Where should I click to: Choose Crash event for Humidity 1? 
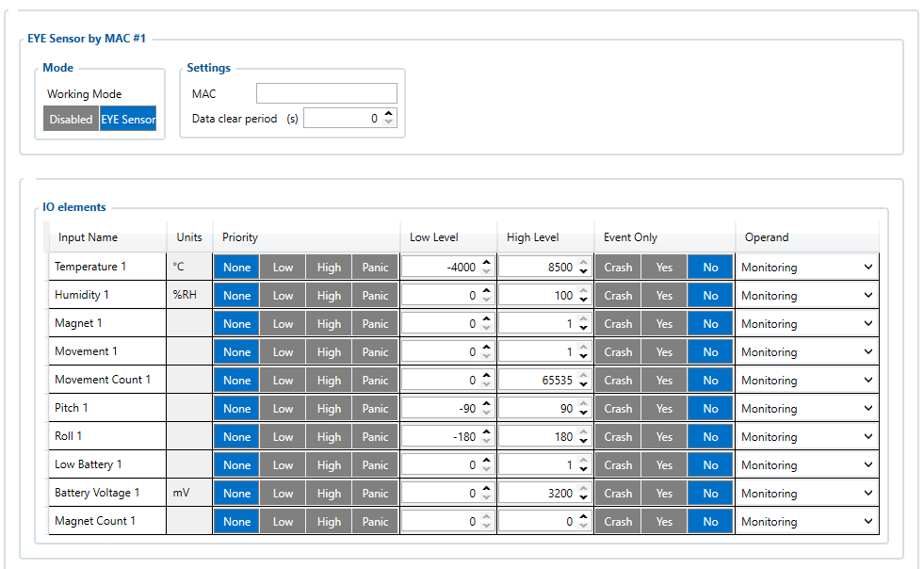618,296
